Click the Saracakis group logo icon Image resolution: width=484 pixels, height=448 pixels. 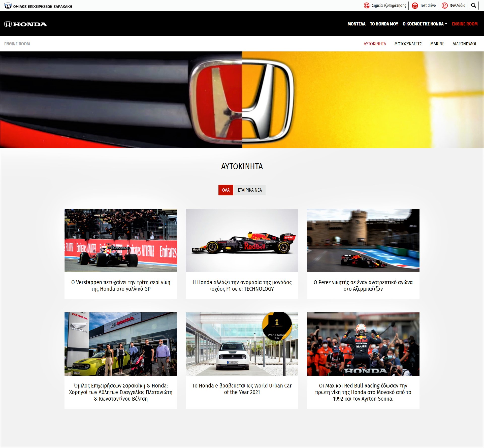point(8,6)
